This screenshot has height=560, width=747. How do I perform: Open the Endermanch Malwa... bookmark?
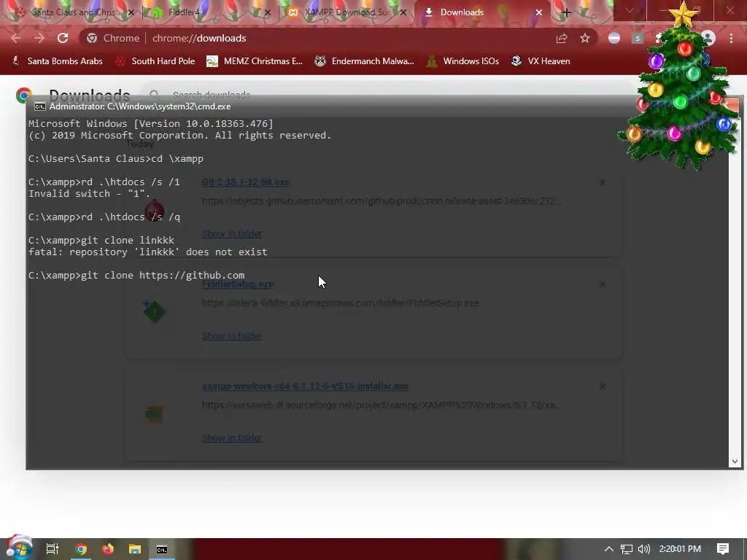[x=365, y=61]
